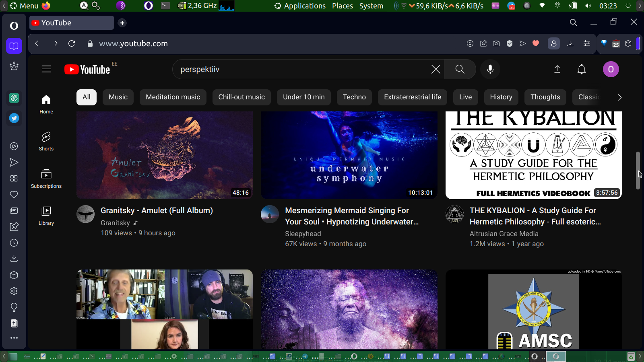This screenshot has width=644, height=362.
Task: Click the upload video icon
Action: click(x=557, y=69)
